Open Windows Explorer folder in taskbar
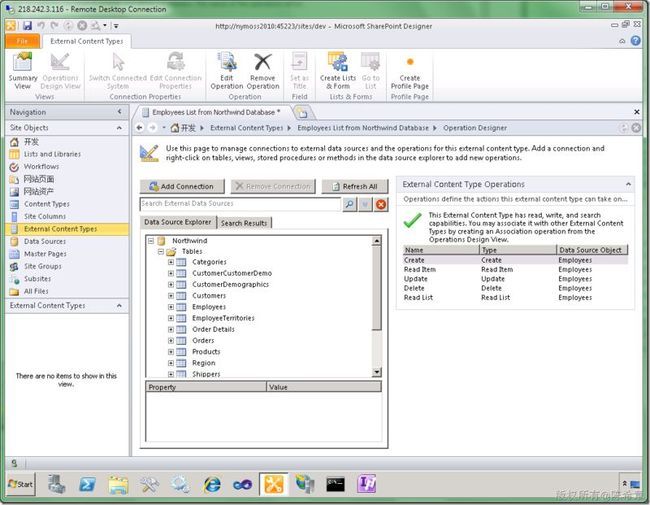 119,484
